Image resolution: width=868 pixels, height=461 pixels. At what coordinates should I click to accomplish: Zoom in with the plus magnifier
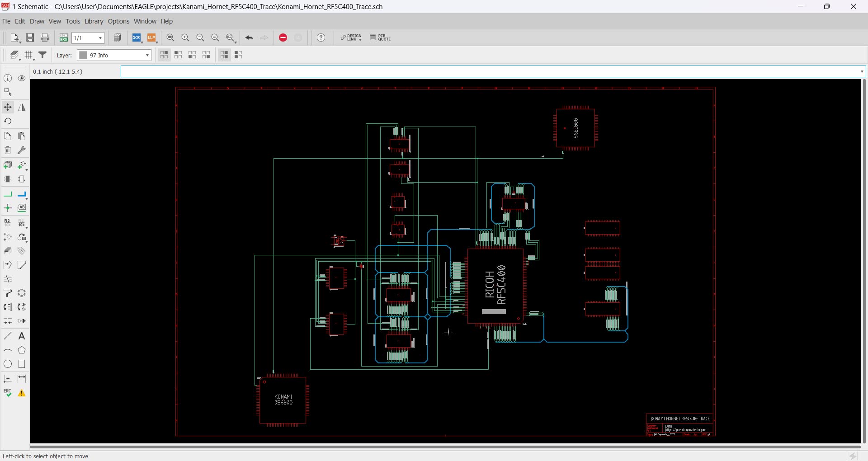185,38
